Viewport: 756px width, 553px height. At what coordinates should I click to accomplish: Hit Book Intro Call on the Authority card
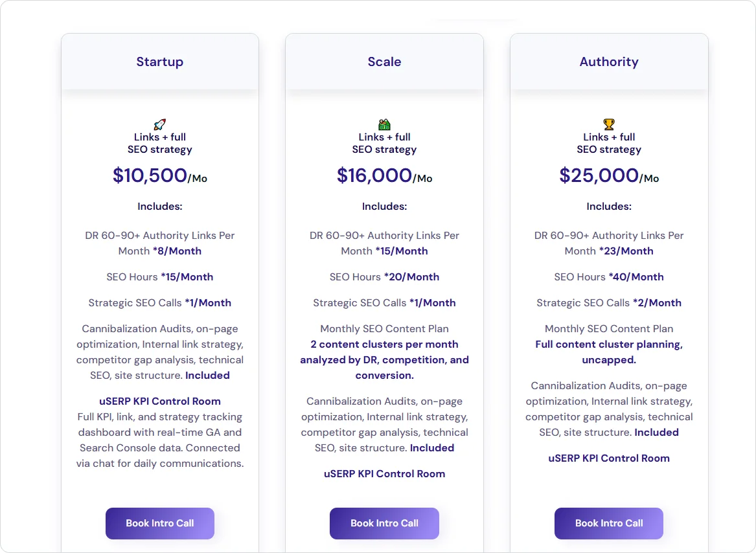tap(609, 523)
